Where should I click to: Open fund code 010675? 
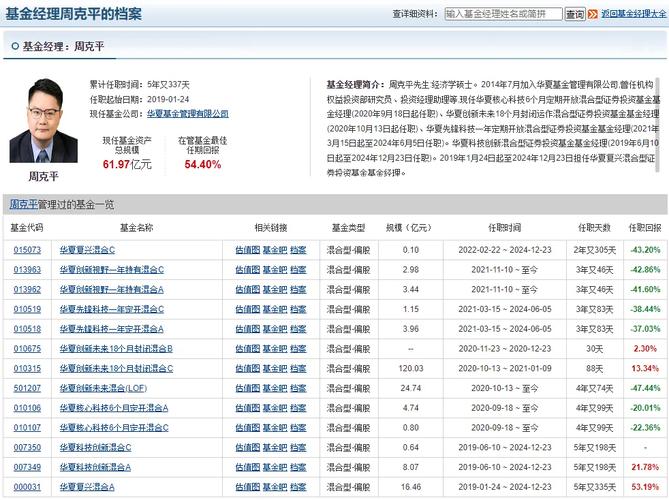[27, 349]
